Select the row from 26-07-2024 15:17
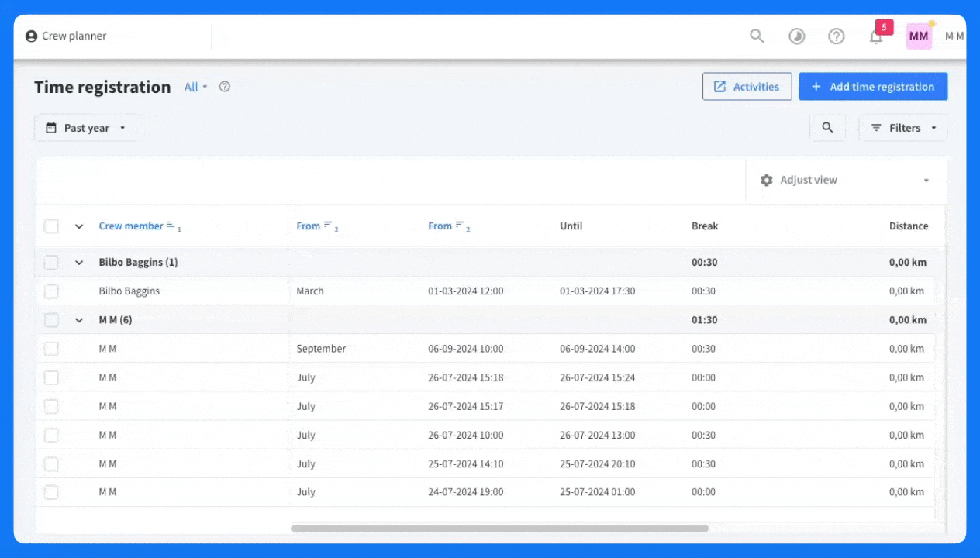This screenshot has width=980, height=558. [x=51, y=406]
